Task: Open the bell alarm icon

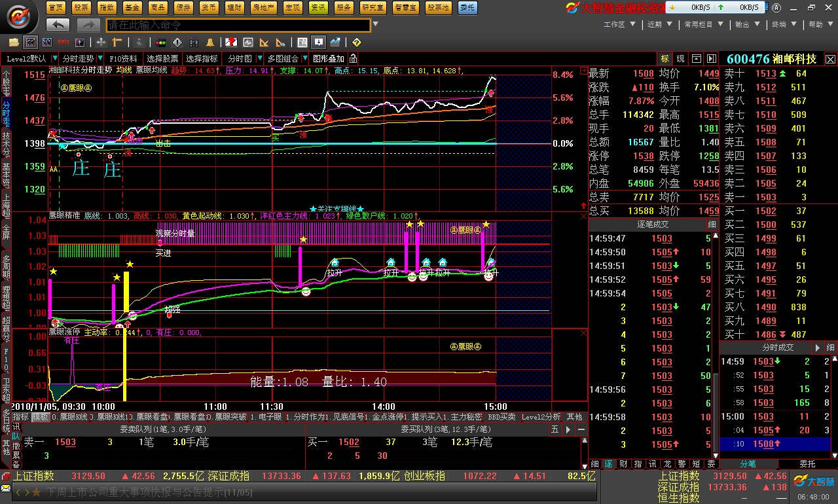Action: click(x=210, y=43)
